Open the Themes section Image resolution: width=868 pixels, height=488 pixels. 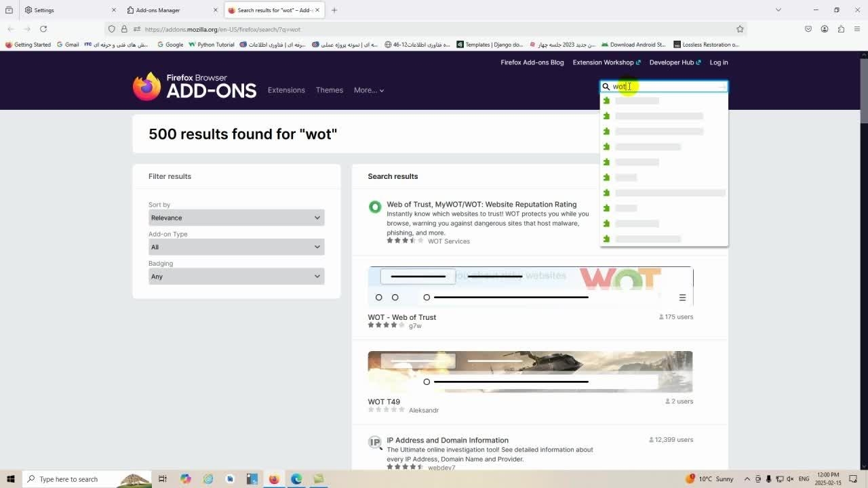(x=329, y=90)
